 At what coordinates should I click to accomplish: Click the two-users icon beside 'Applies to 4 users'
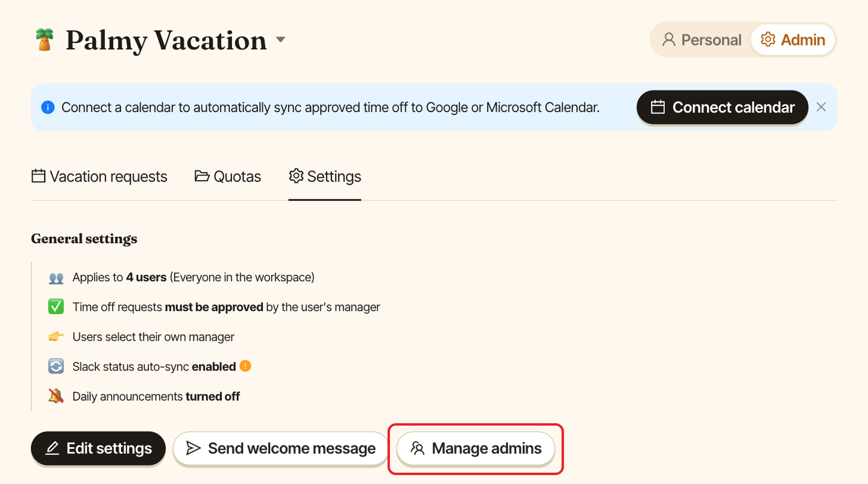pyautogui.click(x=56, y=278)
